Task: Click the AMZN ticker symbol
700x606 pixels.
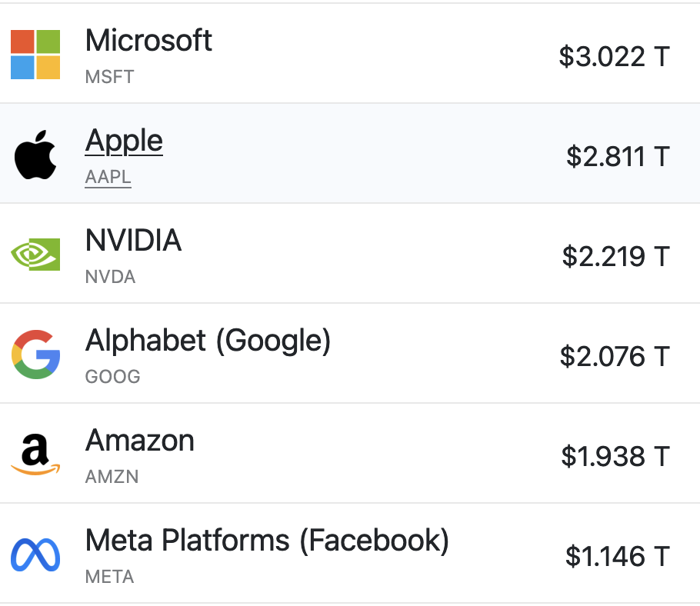Action: pos(112,477)
